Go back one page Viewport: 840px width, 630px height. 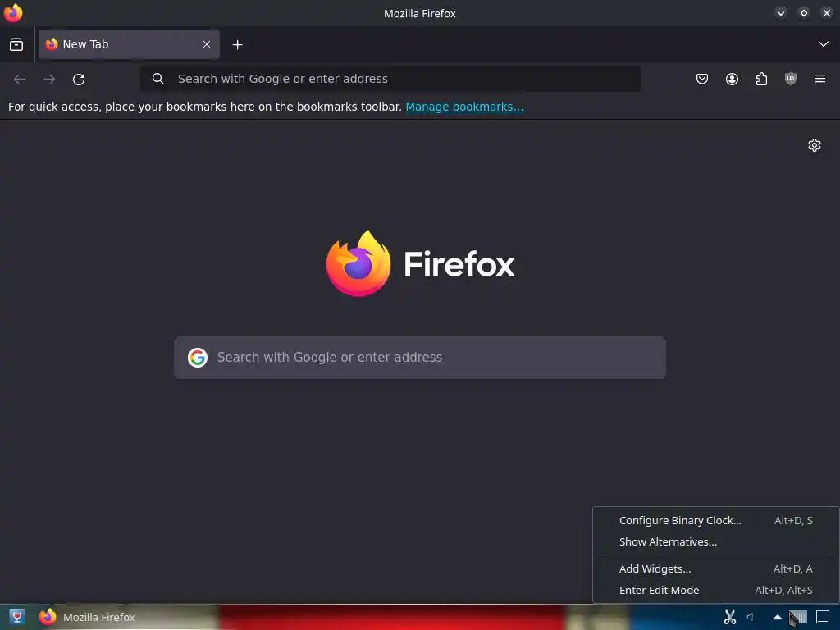[x=20, y=80]
